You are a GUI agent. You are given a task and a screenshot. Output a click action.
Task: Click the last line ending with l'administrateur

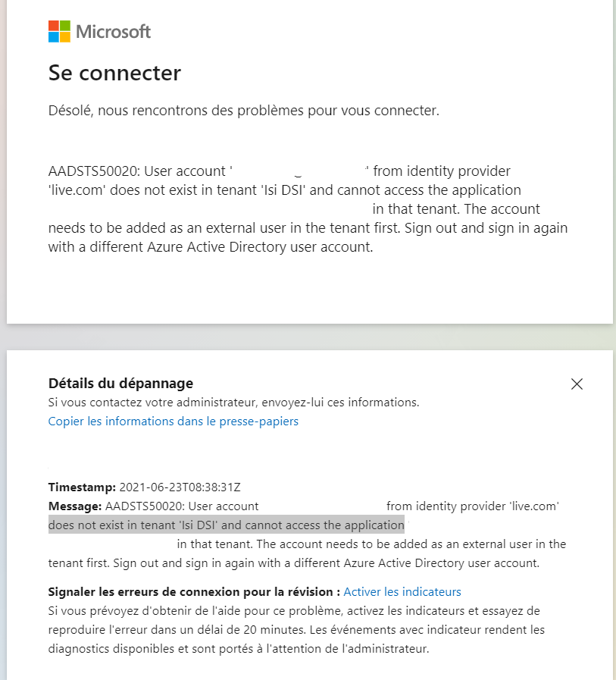pyautogui.click(x=239, y=648)
